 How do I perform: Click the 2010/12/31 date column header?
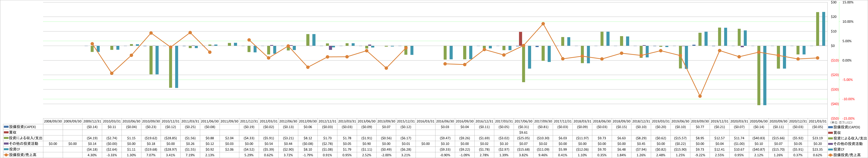click(170, 121)
